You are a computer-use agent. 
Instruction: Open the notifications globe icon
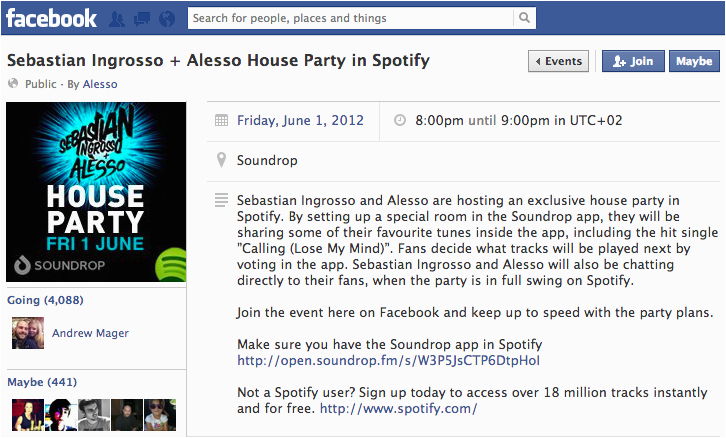(x=167, y=19)
